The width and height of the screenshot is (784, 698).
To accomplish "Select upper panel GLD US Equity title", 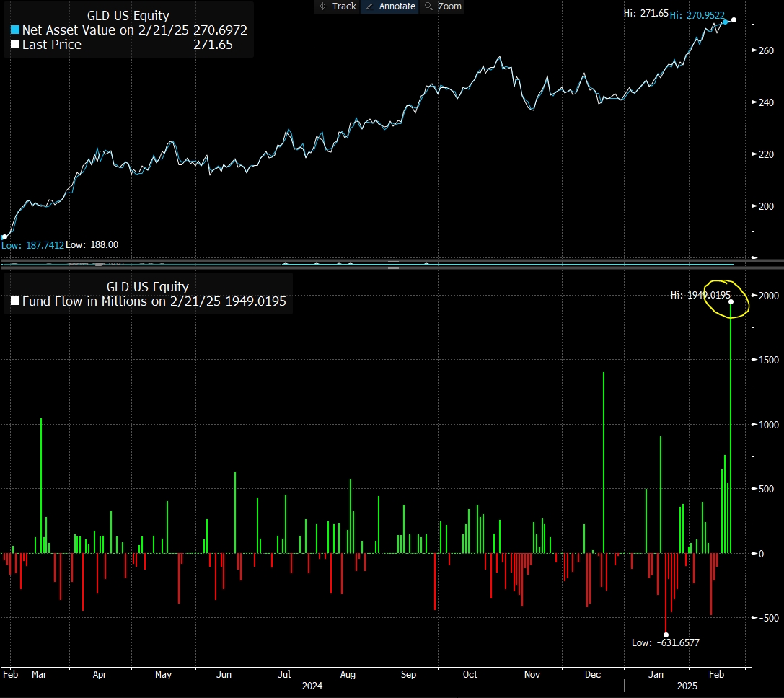I will 128,15.
